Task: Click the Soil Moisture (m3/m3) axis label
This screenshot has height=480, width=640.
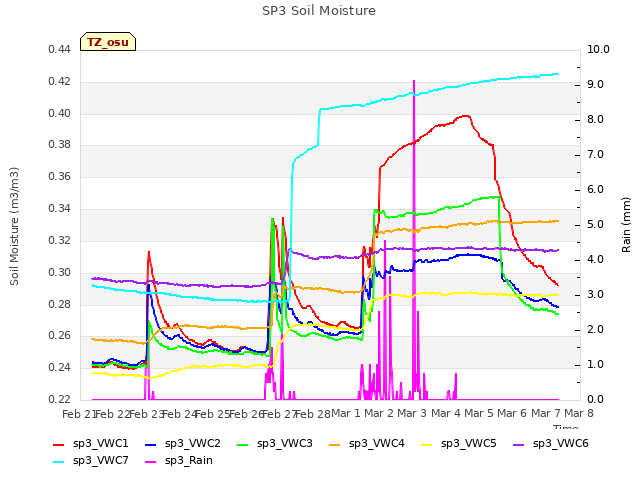Action: 15,226
